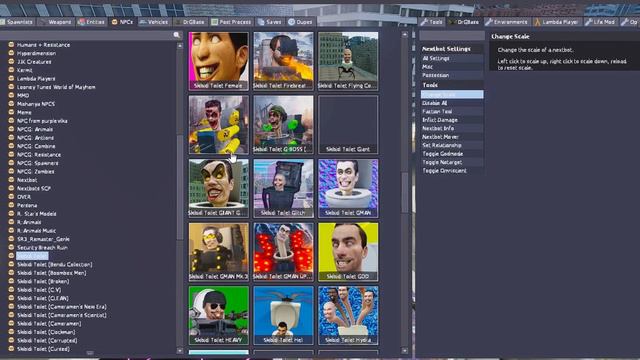Open the NPCG: Resistance category
This screenshot has width=640, height=360.
39,155
